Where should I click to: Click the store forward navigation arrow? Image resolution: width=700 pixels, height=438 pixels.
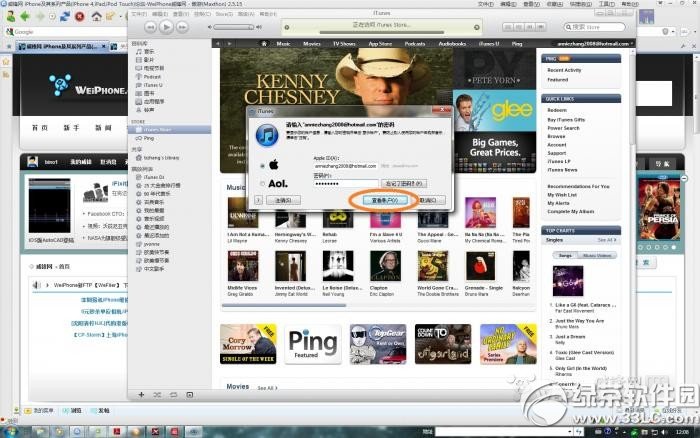(229, 44)
